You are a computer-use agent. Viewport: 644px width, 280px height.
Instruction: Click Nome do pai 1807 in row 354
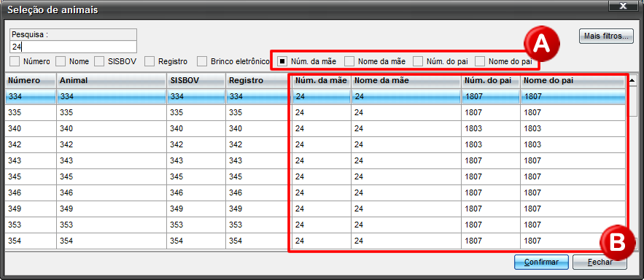tap(573, 241)
